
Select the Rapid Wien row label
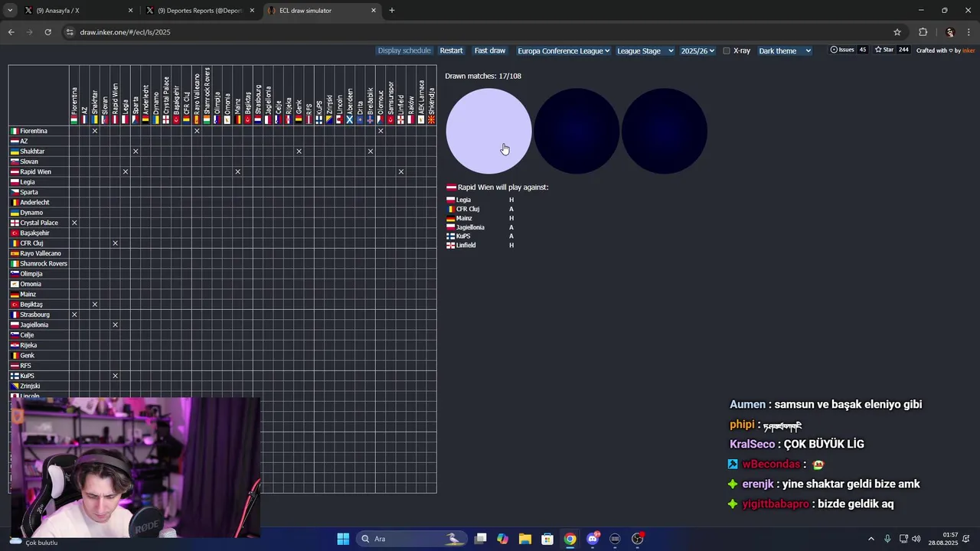tap(35, 171)
